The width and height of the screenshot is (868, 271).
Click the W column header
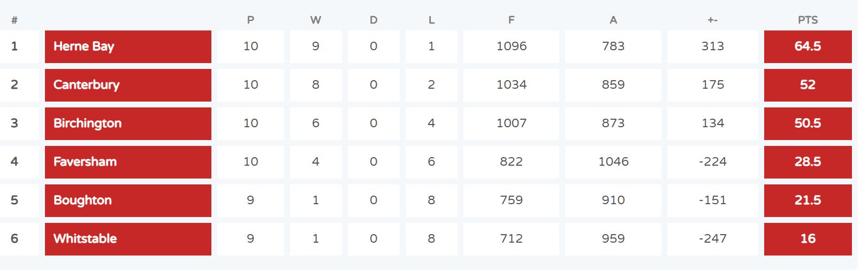(x=316, y=20)
